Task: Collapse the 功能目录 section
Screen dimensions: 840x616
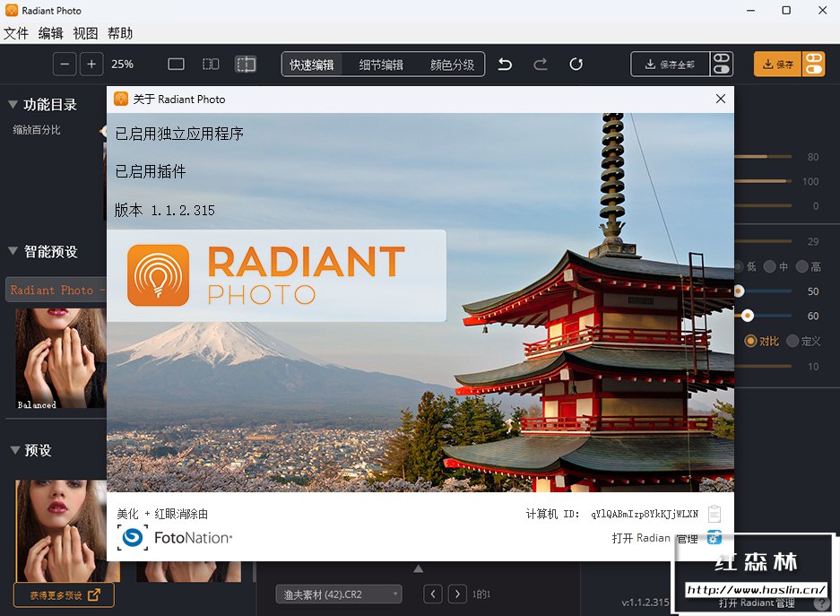Action: click(x=13, y=104)
